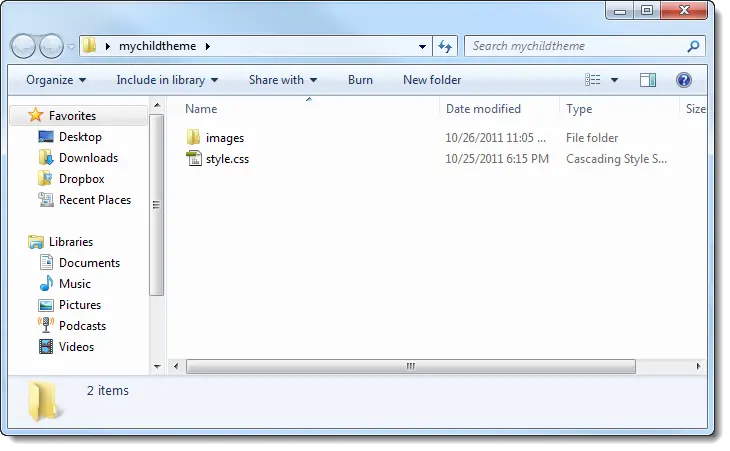Viewport: 730px width, 451px height.
Task: Click the Cascading Style S... type cell
Action: pos(616,159)
